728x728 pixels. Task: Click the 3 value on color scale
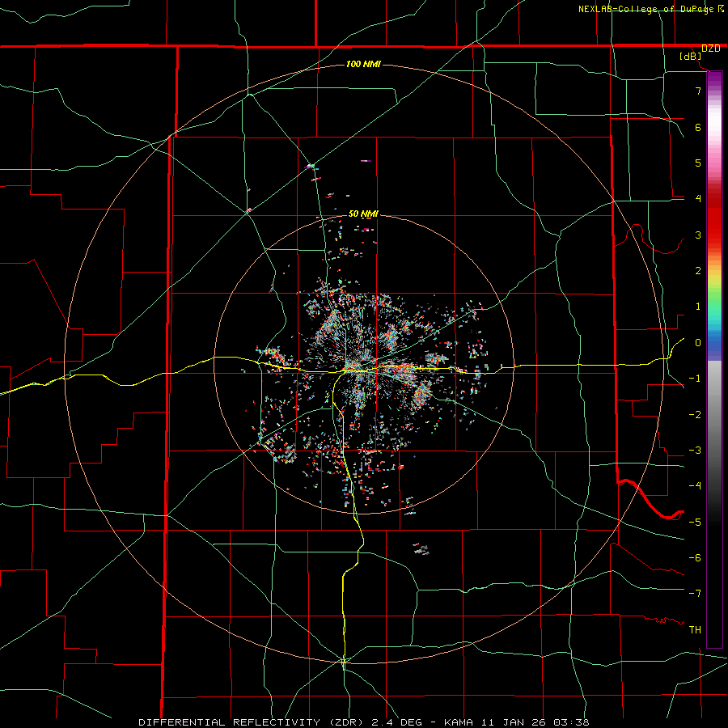698,235
